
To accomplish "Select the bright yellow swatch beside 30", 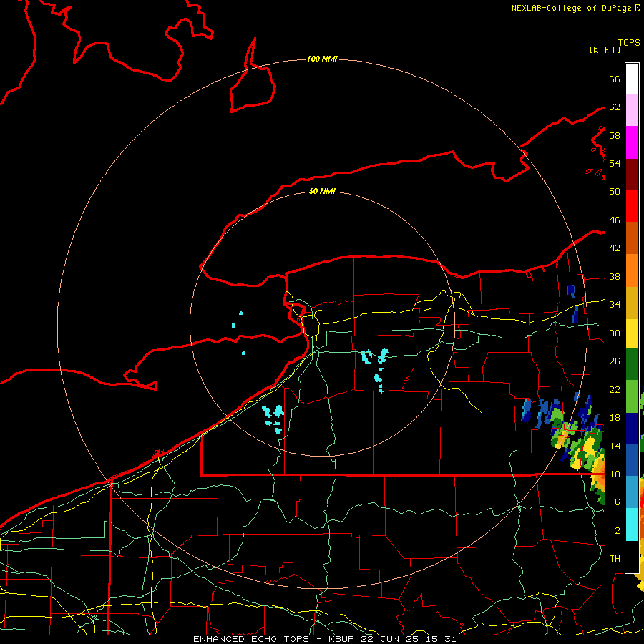I will pyautogui.click(x=632, y=333).
